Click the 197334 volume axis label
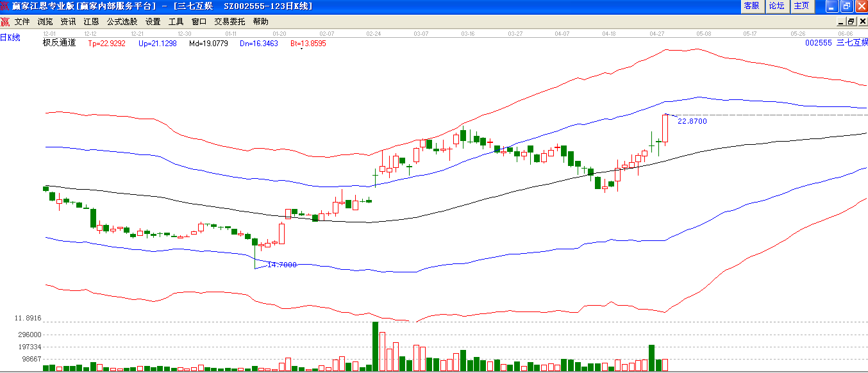Viewport: 868px width, 373px height. [x=30, y=347]
